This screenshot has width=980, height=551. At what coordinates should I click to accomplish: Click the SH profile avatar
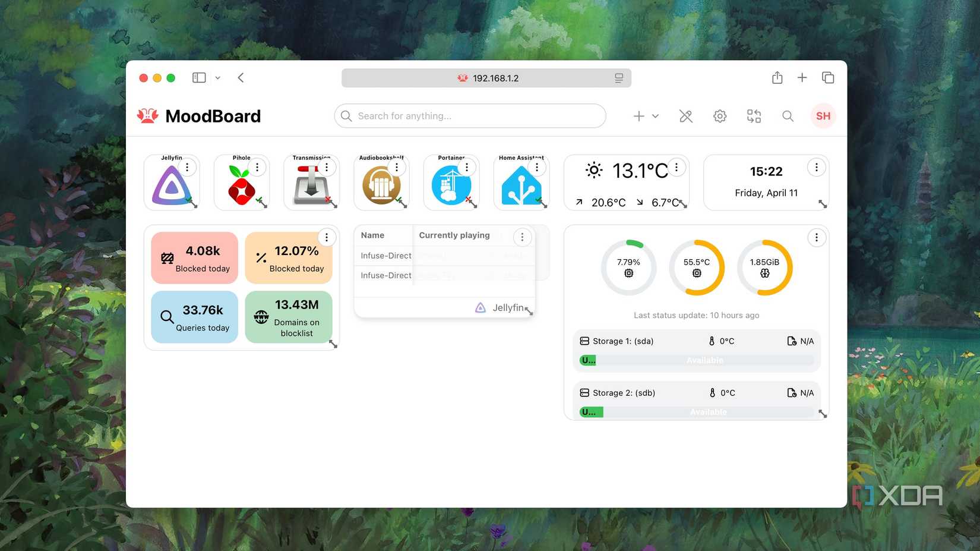click(x=823, y=116)
